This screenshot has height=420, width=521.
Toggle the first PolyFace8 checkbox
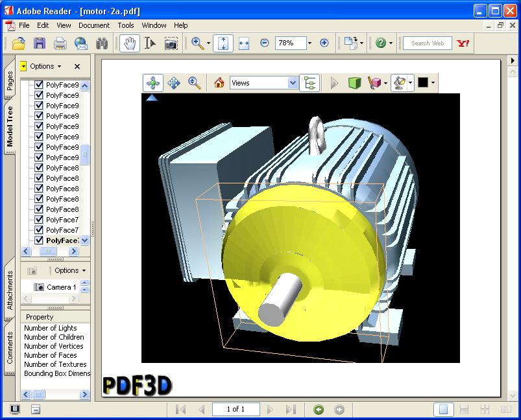[x=39, y=168]
